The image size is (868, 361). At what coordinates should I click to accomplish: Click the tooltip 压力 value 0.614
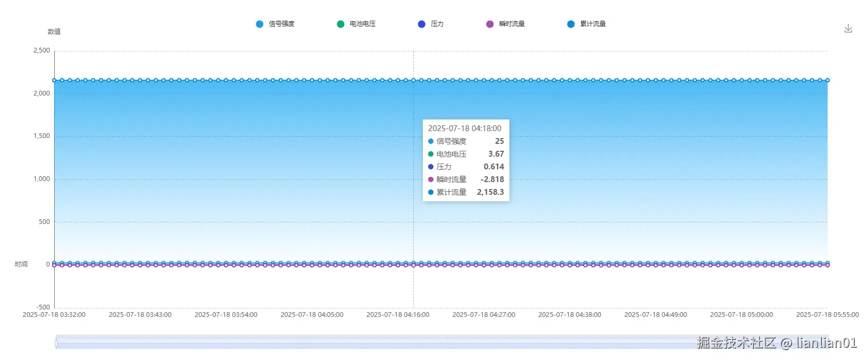494,167
